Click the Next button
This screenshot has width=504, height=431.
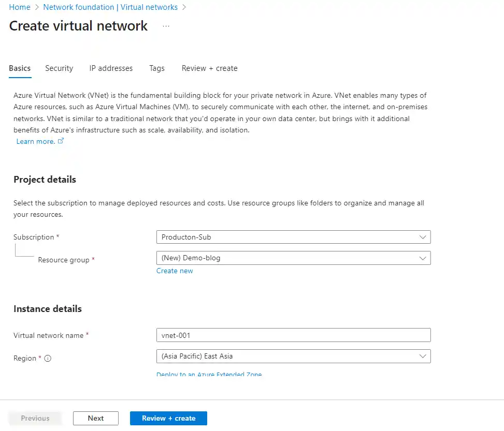96,418
